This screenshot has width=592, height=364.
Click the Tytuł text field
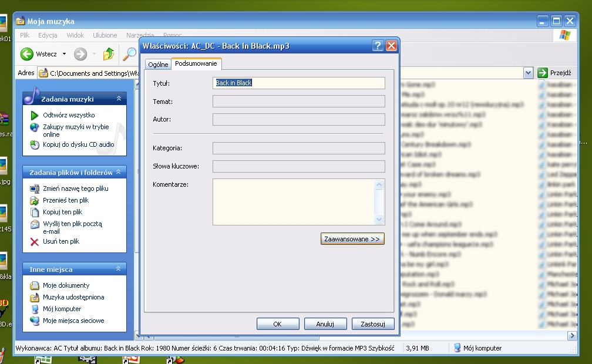coord(298,83)
